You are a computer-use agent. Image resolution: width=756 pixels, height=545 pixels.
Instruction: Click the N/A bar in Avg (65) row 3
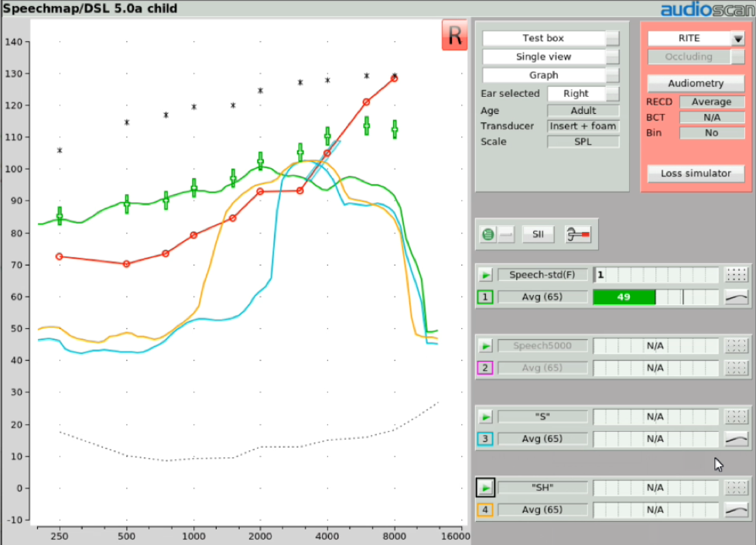[x=655, y=439]
